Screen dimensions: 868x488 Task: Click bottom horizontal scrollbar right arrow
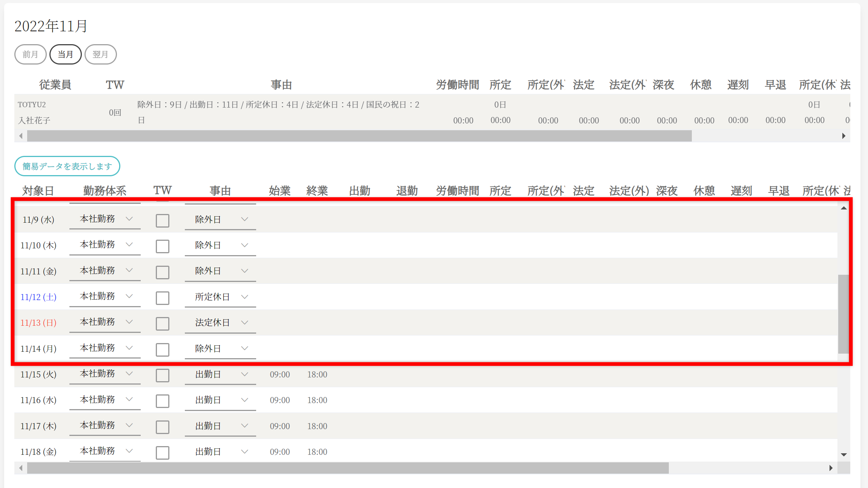tap(831, 468)
